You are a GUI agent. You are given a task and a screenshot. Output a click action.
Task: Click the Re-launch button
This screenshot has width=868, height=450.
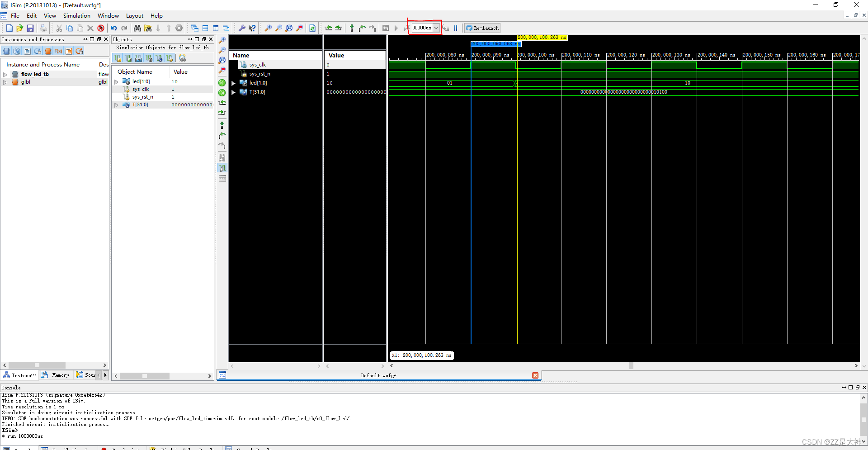[x=482, y=28]
